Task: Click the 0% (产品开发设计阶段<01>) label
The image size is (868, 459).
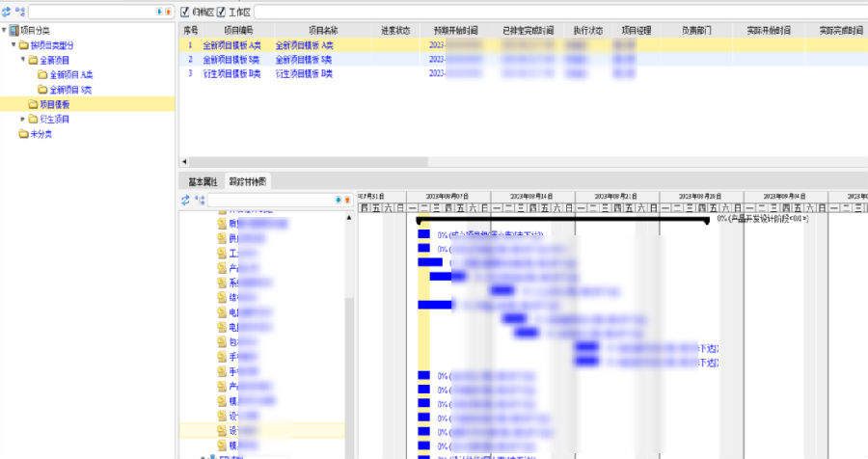Action: click(762, 219)
